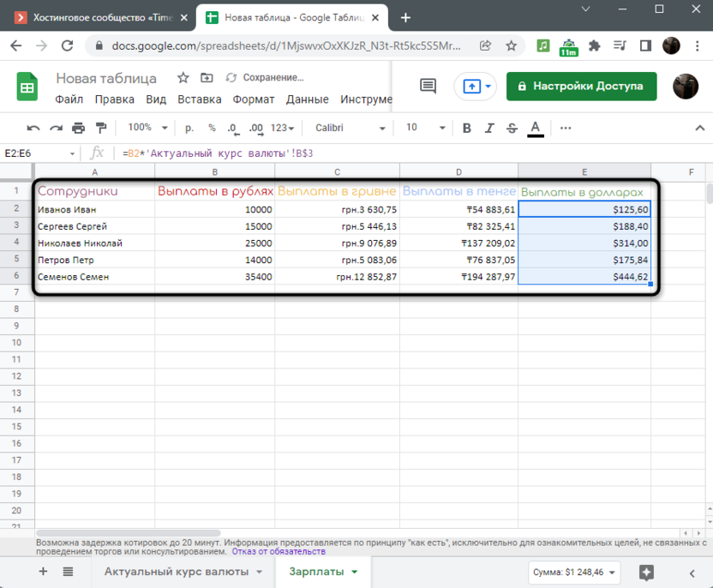Toggle bold text formatting
This screenshot has height=588, width=713.
tap(467, 129)
